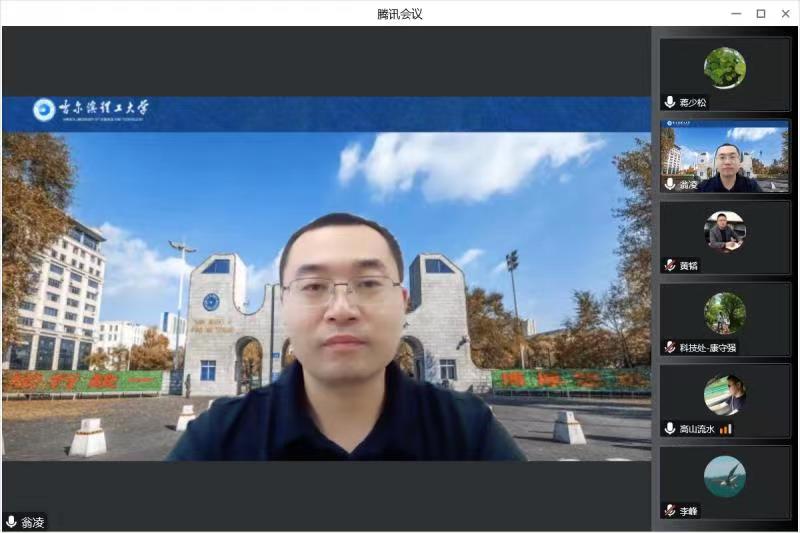Maximize the 腾讯会议 window
Viewport: 800px width, 533px height.
click(x=760, y=13)
